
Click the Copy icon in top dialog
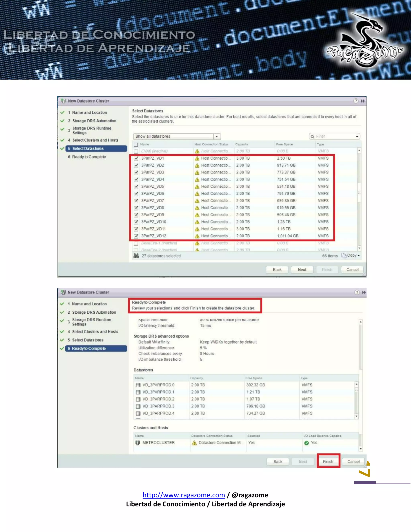tap(344, 255)
